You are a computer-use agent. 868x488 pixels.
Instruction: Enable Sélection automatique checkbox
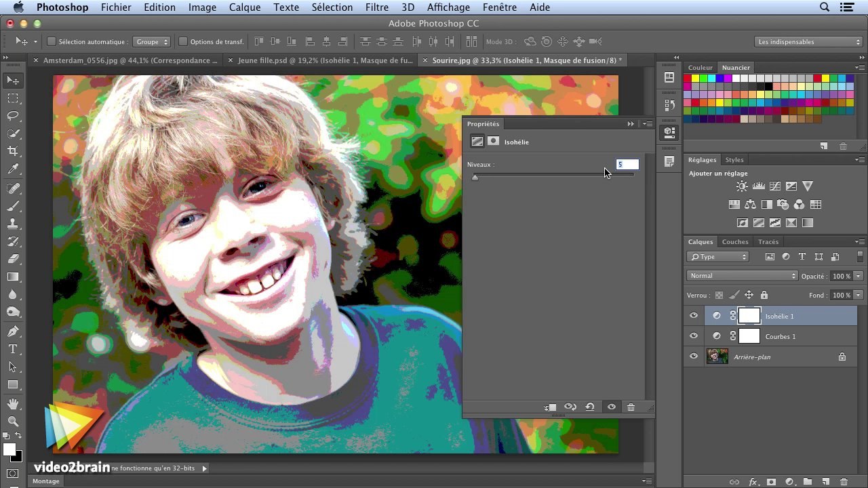coord(51,41)
